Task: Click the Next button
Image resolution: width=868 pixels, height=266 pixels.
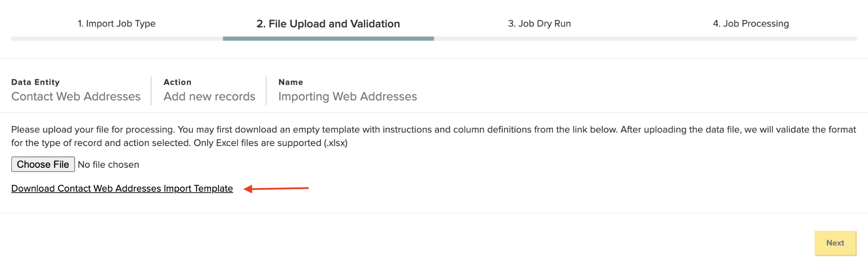Action: click(835, 243)
